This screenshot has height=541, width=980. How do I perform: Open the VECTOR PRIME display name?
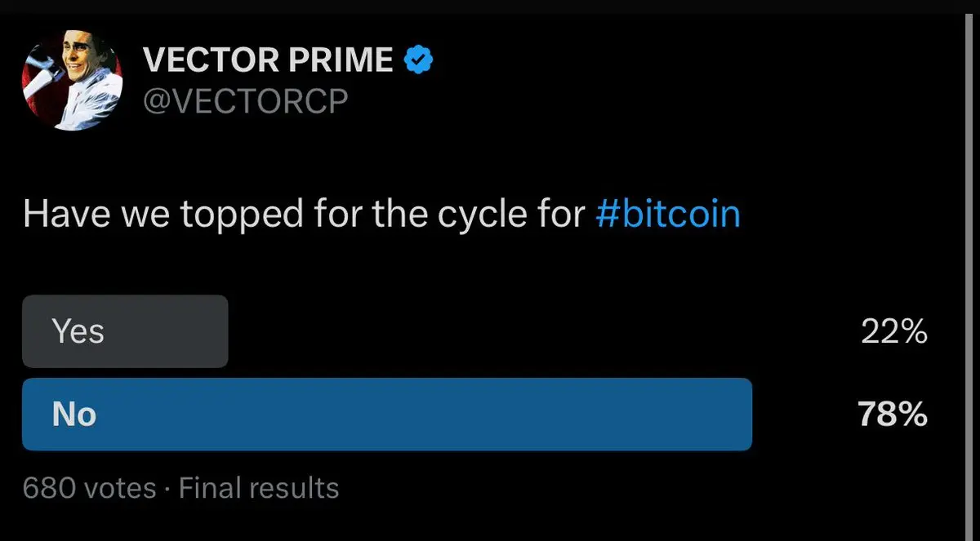(x=269, y=61)
